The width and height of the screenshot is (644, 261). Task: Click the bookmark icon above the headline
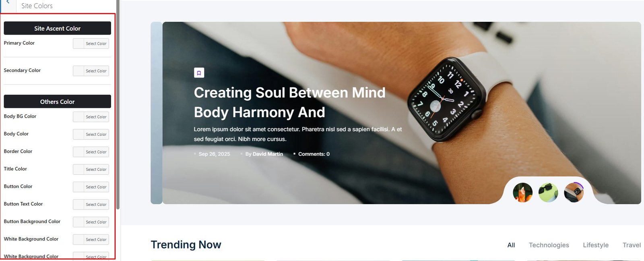(199, 73)
